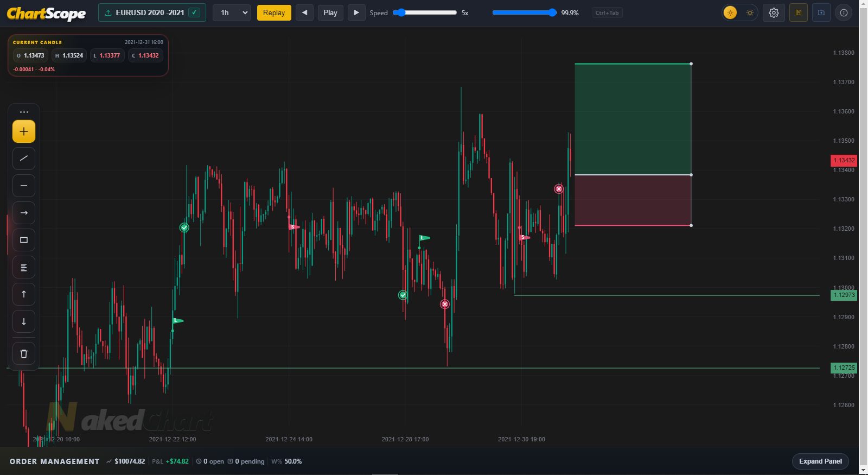Adjust the replay Speed slider
Screen dimensions: 868x475
[425, 12]
